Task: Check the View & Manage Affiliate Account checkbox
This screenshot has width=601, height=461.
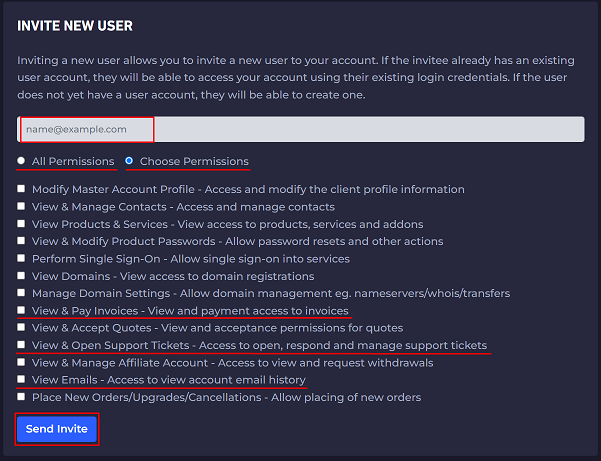Action: click(x=22, y=363)
